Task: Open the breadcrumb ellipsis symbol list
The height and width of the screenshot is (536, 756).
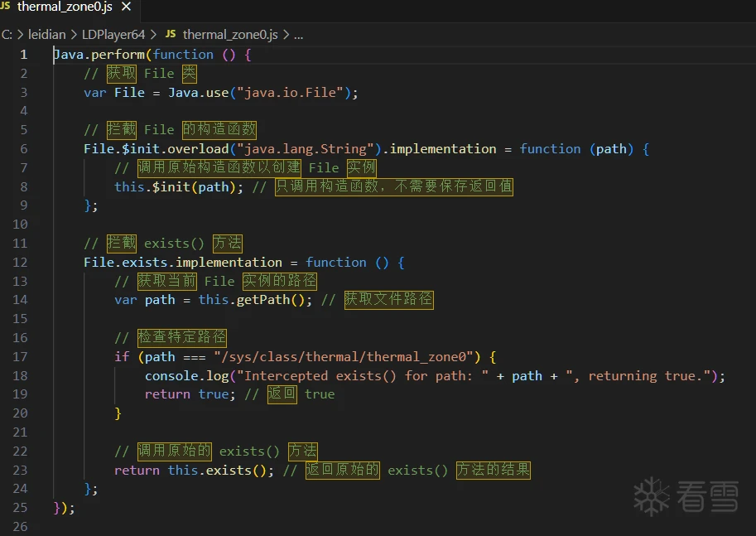Action: coord(298,36)
